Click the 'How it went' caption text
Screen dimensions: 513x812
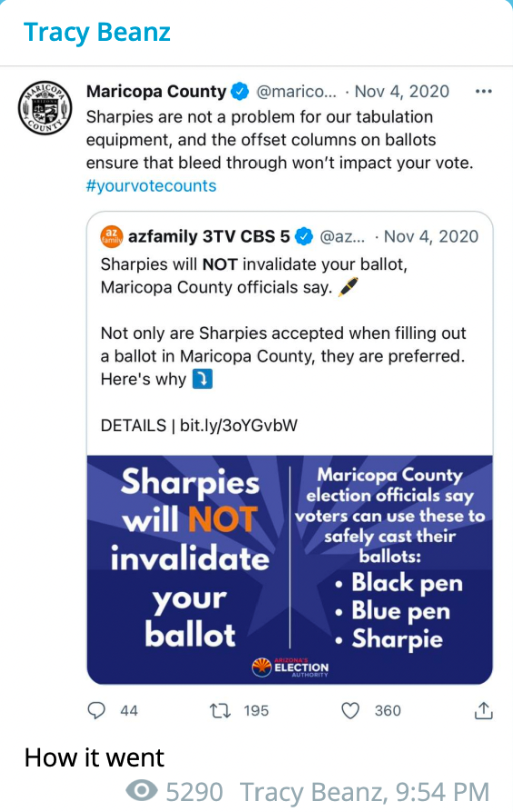point(94,758)
